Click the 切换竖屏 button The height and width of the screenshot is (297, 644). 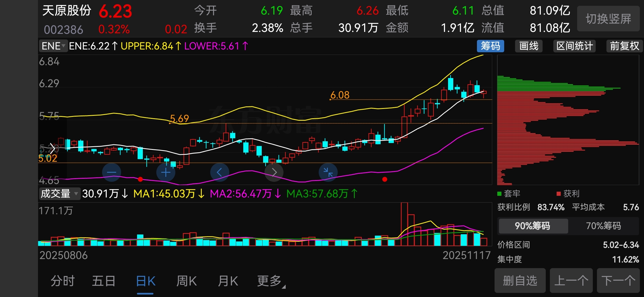point(608,19)
